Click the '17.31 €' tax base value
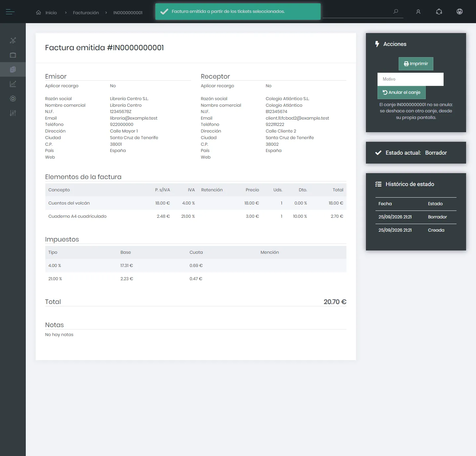The width and height of the screenshot is (476, 456). click(127, 266)
